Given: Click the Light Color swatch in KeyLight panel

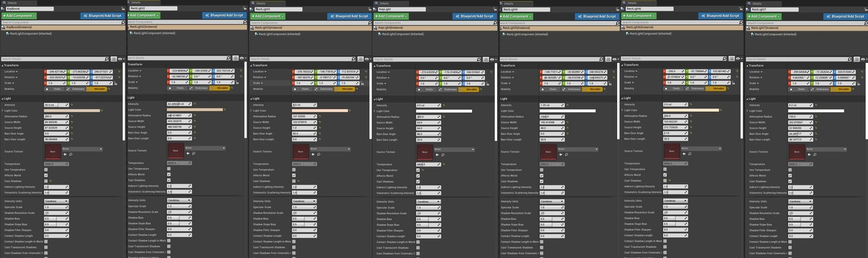Looking at the screenshot, I should 443,111.
